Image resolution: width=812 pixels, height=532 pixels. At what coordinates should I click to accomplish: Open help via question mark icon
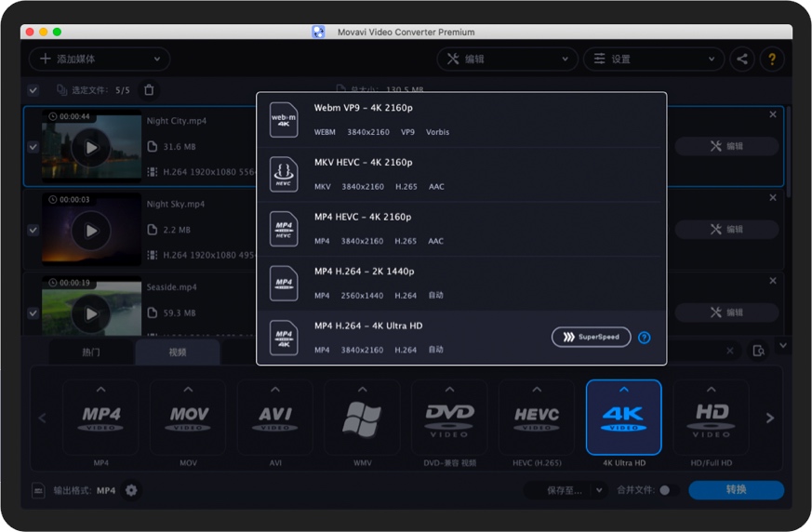click(x=772, y=59)
